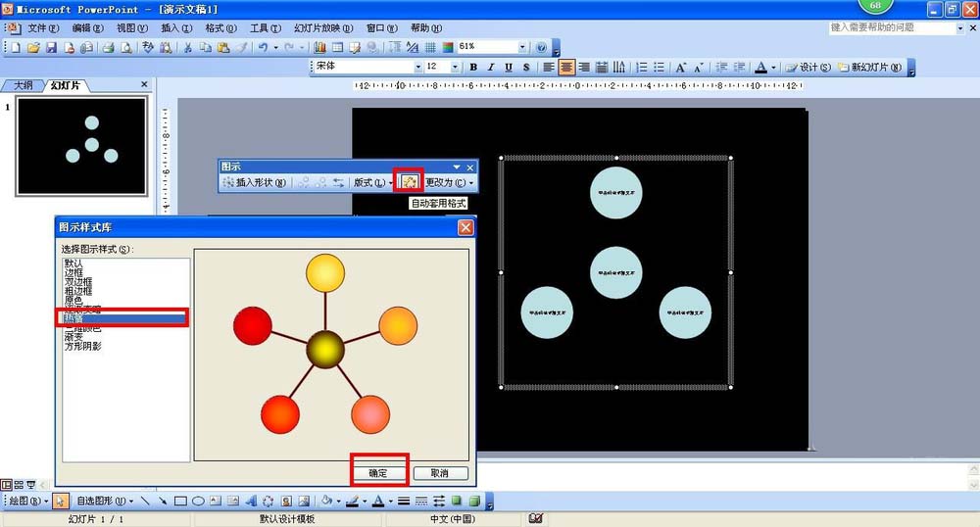Open the font name dropdown 宋体
Image resolution: width=980 pixels, height=527 pixels.
click(x=418, y=67)
